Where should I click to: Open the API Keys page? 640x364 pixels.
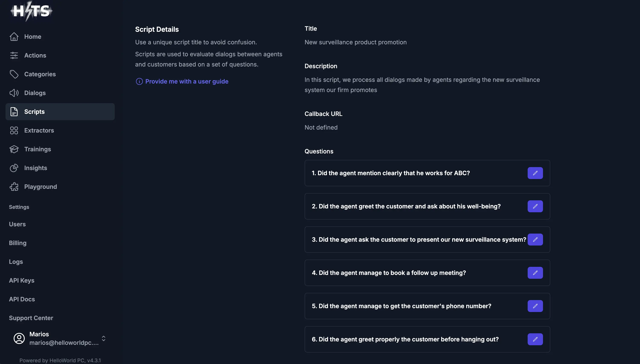point(22,280)
